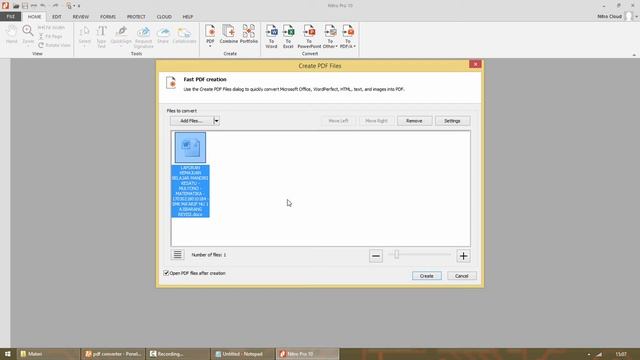Click the minus thumbnail size button

[x=376, y=256]
